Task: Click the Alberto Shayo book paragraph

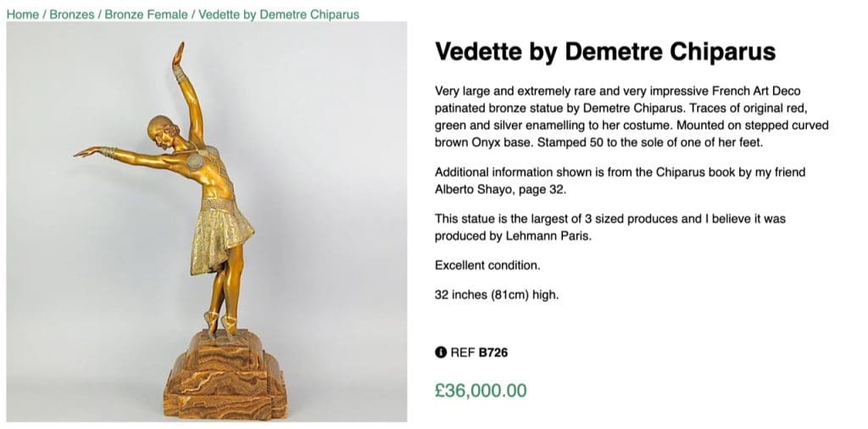Action: pyautogui.click(x=619, y=180)
